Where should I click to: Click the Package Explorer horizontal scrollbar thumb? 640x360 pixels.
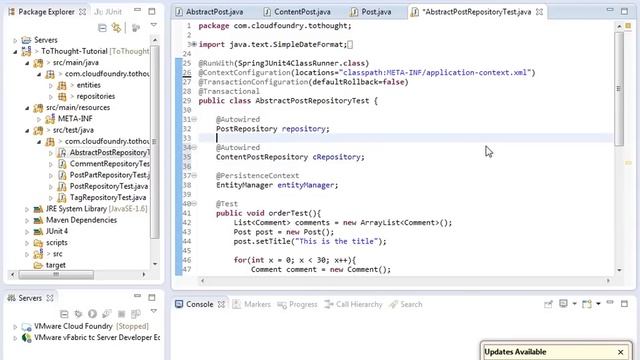click(56, 275)
